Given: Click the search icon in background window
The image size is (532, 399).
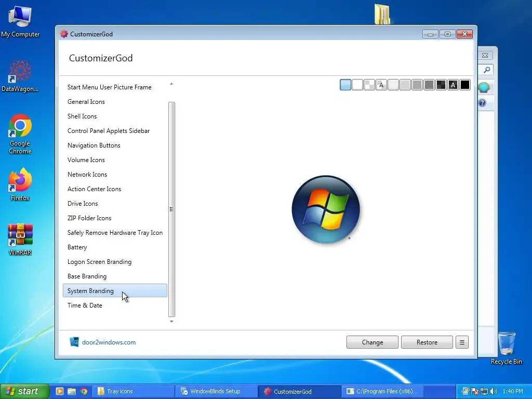Looking at the screenshot, I should point(487,70).
